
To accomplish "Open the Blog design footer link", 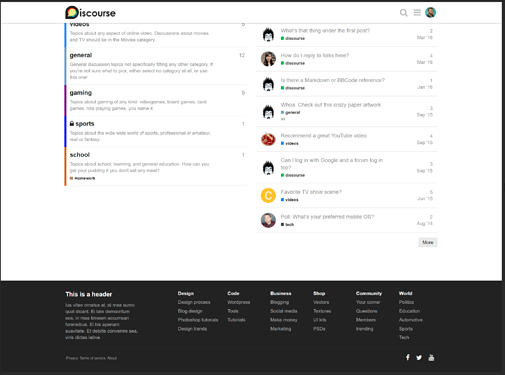I will [190, 311].
